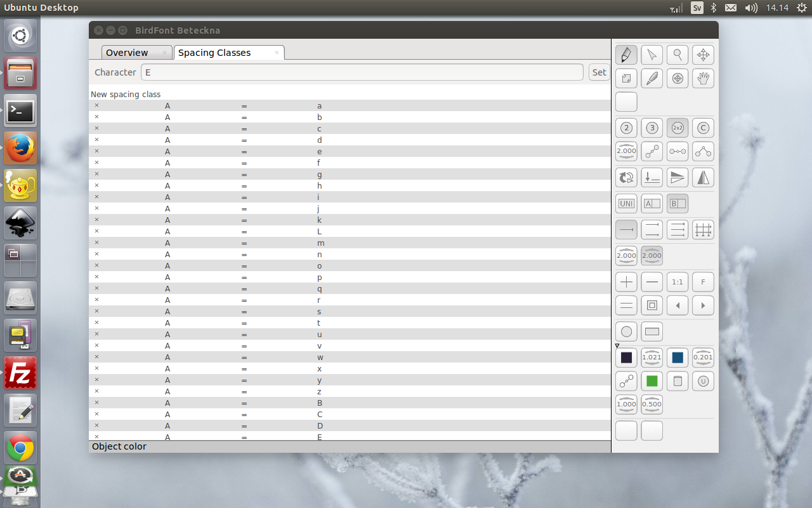Toggle the two guide lines button
812x508 pixels.
coord(652,229)
